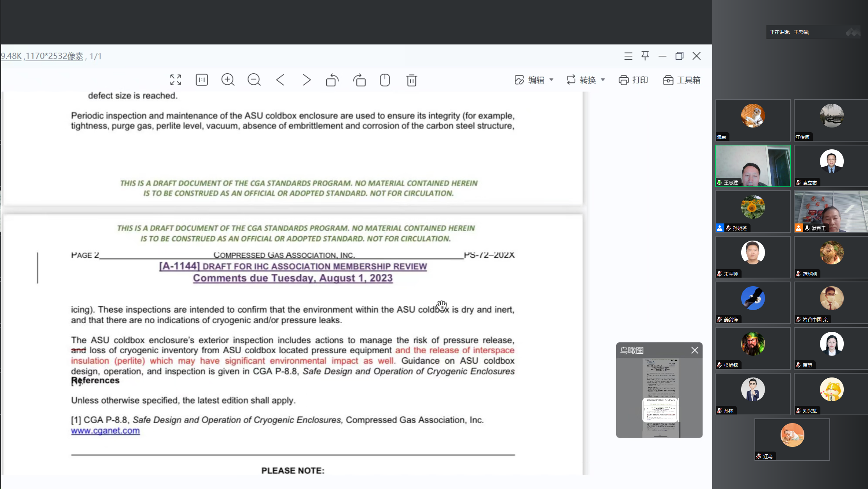The height and width of the screenshot is (489, 868).
Task: Click the 鸟瞰图 overview thumbnail
Action: 660,398
